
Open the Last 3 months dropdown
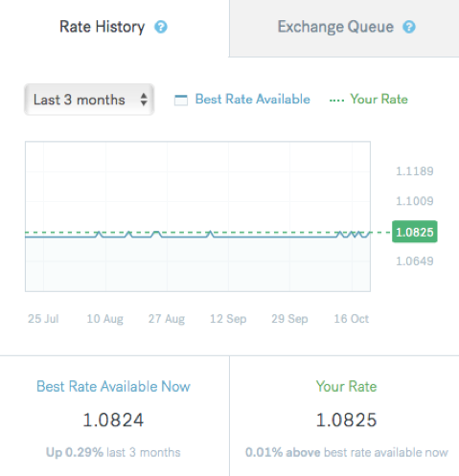click(89, 100)
